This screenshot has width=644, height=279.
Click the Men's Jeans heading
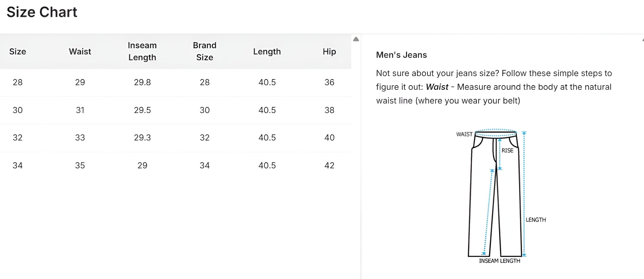[x=401, y=55]
